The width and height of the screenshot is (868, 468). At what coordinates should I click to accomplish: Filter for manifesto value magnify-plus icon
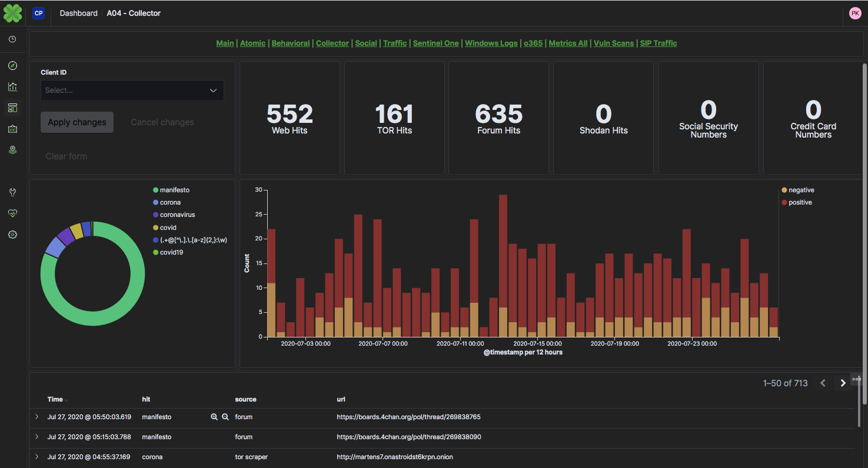pyautogui.click(x=214, y=417)
